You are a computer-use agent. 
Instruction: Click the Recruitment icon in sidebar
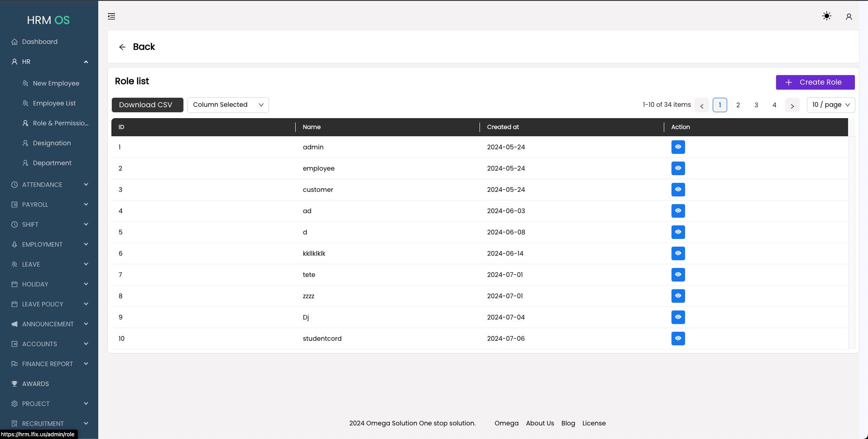click(14, 424)
